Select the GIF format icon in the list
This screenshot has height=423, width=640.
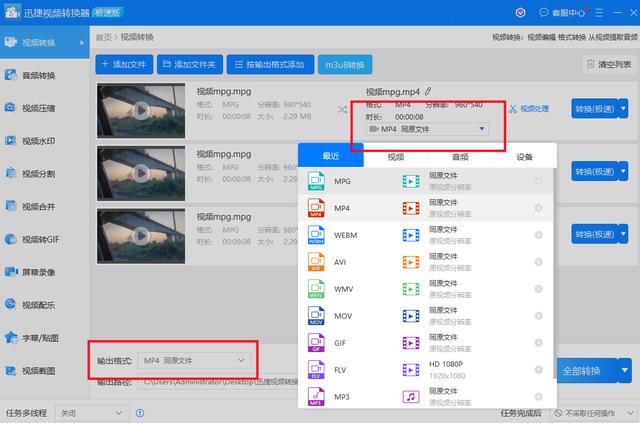coord(316,343)
